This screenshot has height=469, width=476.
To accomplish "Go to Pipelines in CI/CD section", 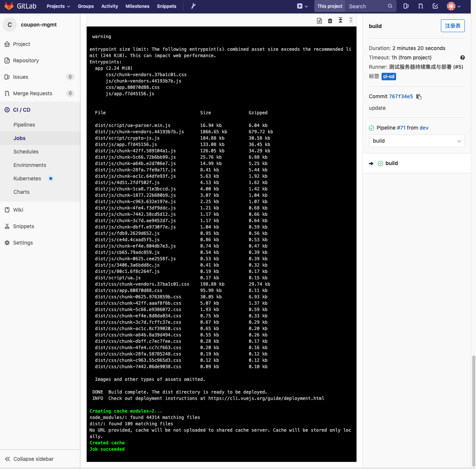I will click(24, 125).
